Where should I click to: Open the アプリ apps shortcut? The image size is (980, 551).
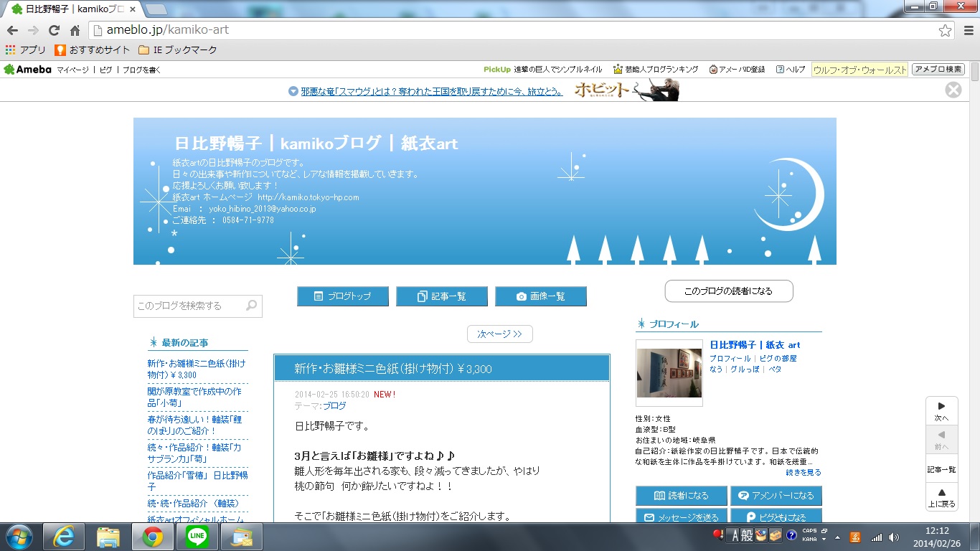26,50
